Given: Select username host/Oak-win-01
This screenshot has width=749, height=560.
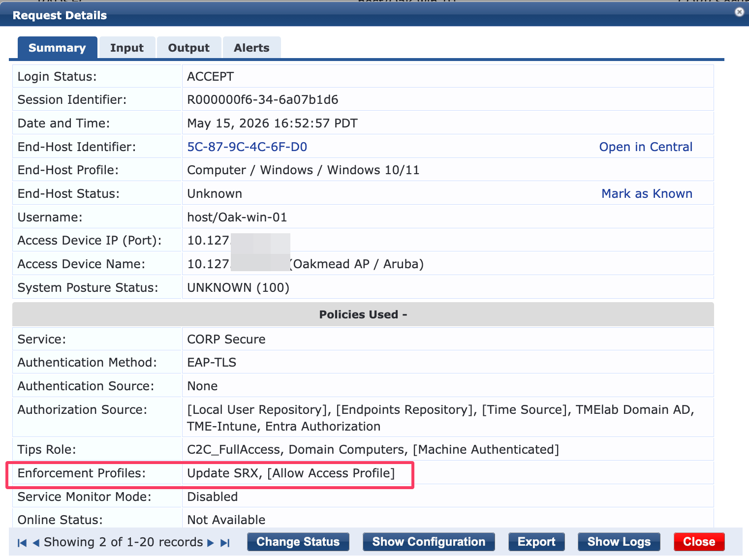Looking at the screenshot, I should [237, 217].
